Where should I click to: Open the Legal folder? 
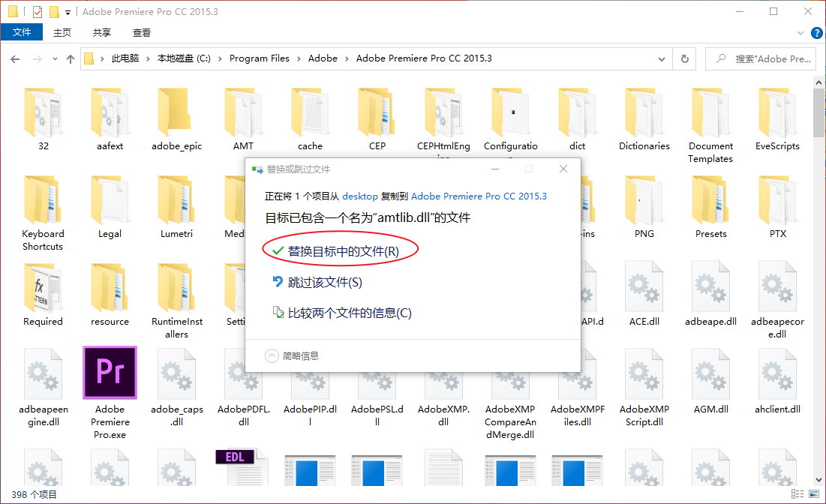click(x=110, y=201)
